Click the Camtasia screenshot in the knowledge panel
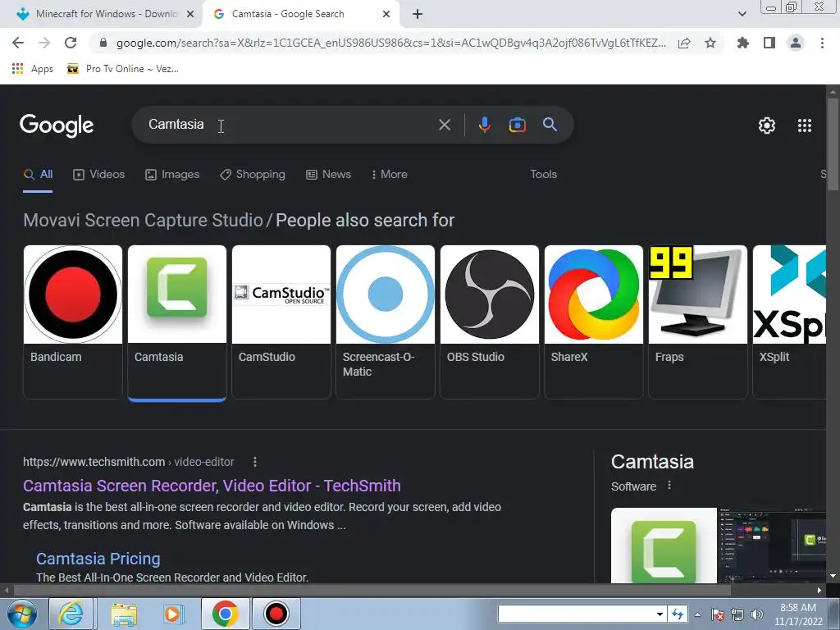 772,546
